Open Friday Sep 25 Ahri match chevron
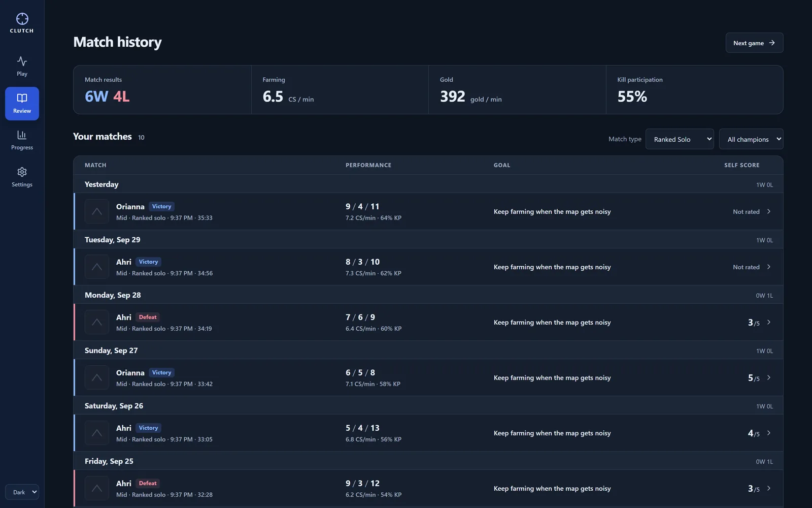The height and width of the screenshot is (508, 812). point(769,488)
